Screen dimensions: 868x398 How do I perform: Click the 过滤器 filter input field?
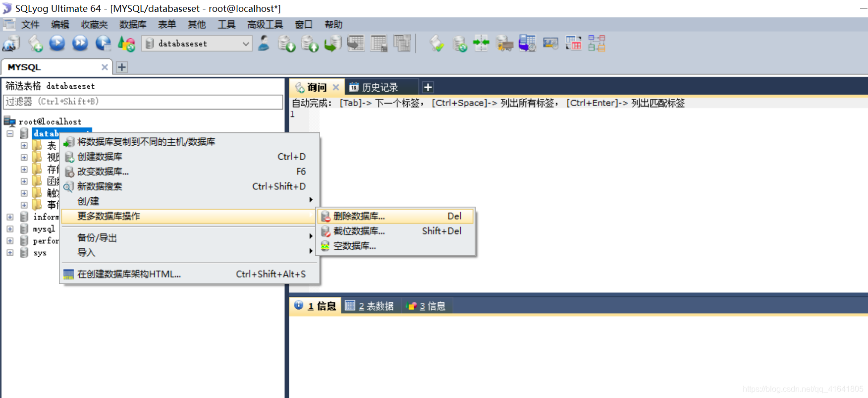143,102
